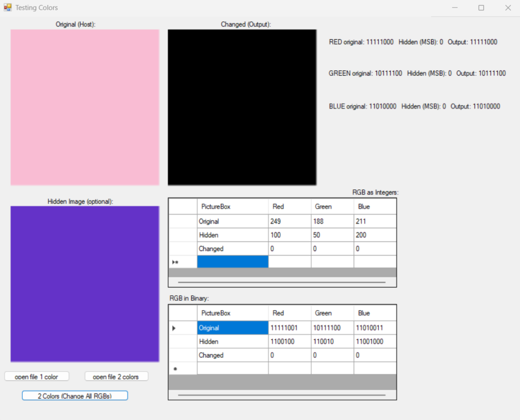Image resolution: width=520 pixels, height=420 pixels.
Task: Click horizontal scrollbar of RGB as Integers grid
Action: 282,282
